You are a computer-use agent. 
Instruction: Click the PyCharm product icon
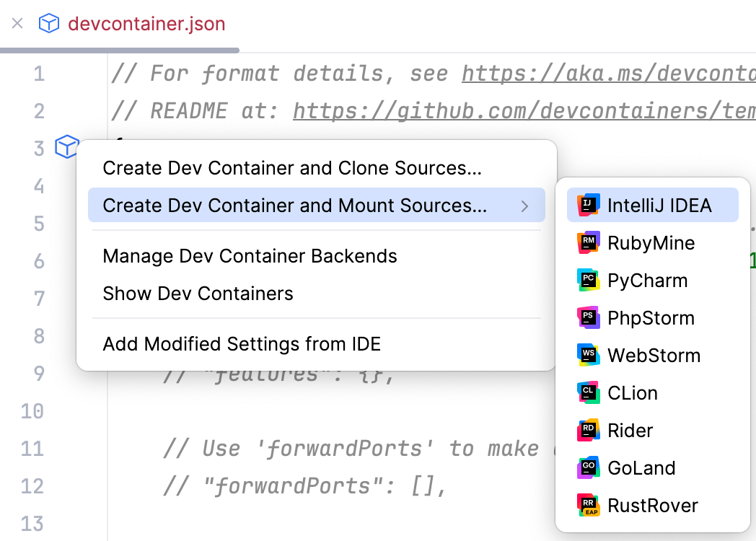pos(589,281)
